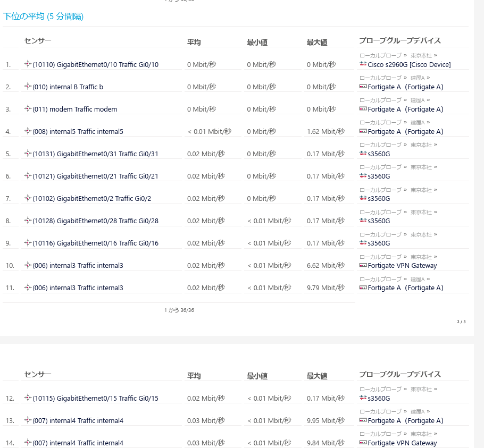Click maximum value 1.62 Mbit/秒
This screenshot has height=448, width=484.
[x=326, y=131]
